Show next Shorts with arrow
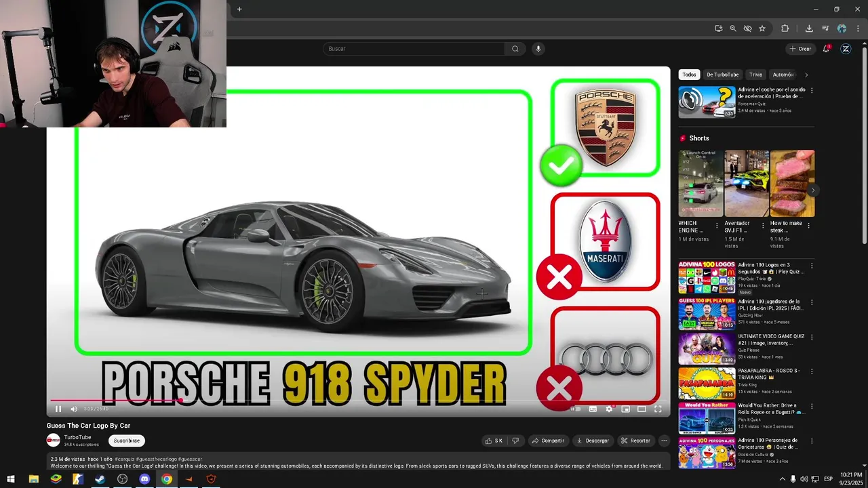The width and height of the screenshot is (868, 488). tap(812, 190)
